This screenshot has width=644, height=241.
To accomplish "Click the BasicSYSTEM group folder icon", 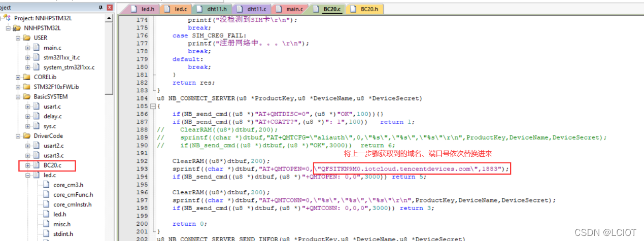I will (27, 96).
